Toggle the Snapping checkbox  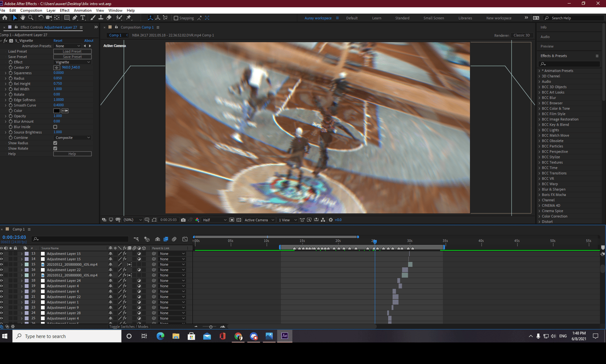click(176, 18)
